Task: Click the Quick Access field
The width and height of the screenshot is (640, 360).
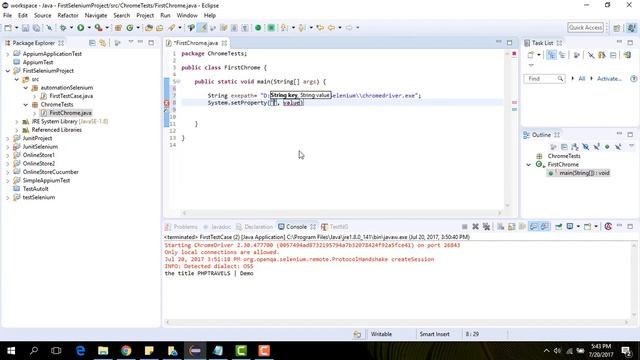Action: 585,27
